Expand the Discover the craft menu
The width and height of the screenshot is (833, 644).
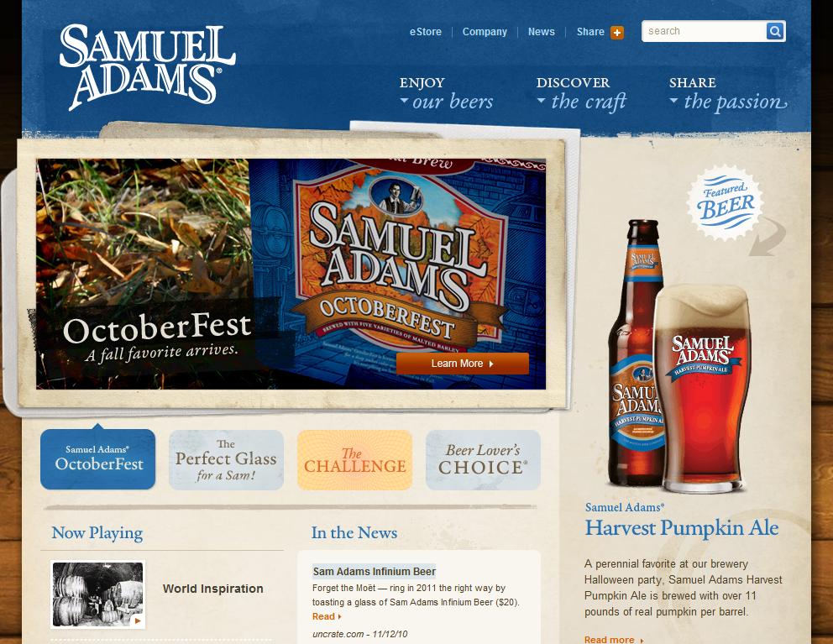pos(581,93)
